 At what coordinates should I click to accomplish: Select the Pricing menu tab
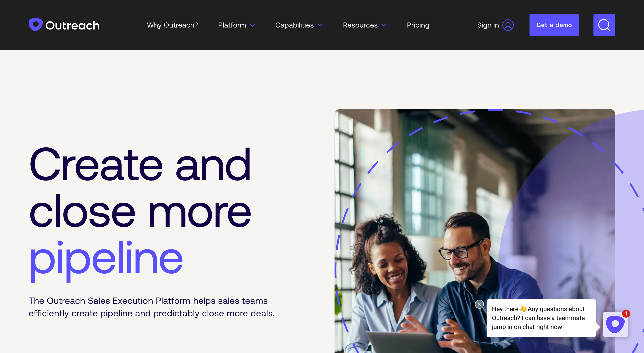coord(418,25)
